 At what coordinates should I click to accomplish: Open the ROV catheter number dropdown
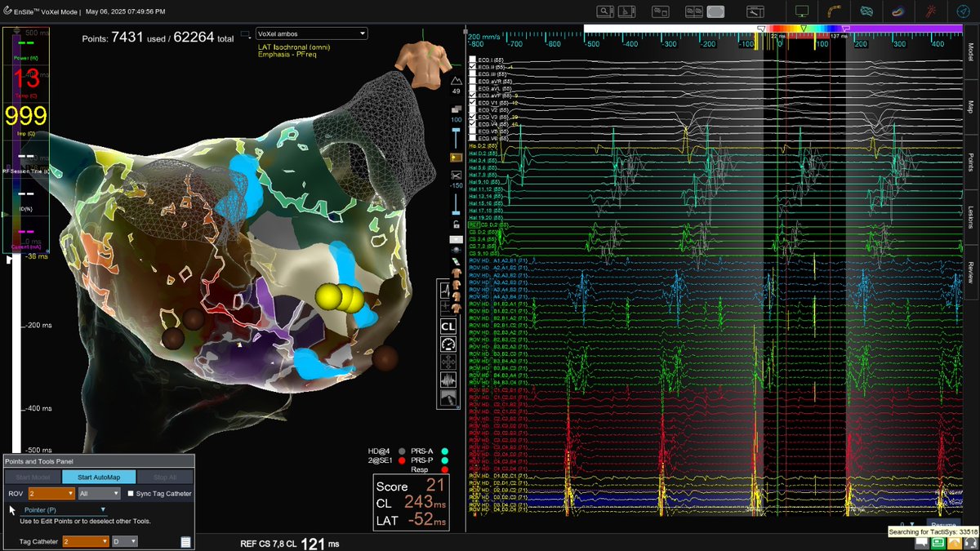51,494
